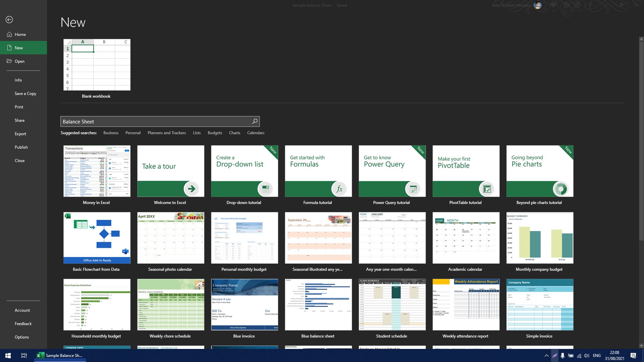
Task: Click the user profile picture
Action: click(538, 5)
